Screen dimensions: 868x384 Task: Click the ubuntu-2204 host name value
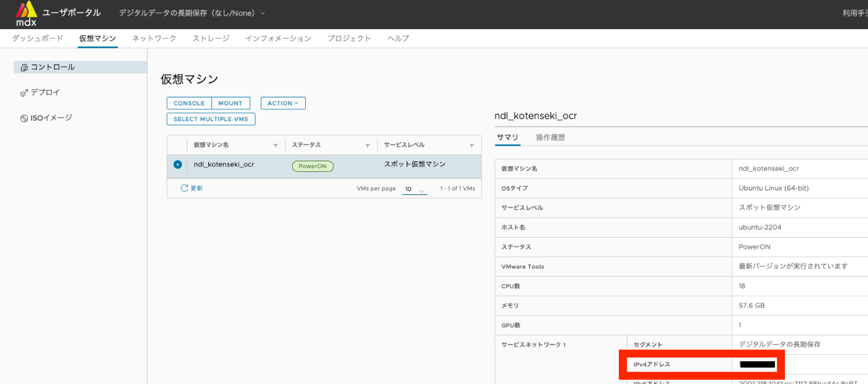click(x=760, y=227)
